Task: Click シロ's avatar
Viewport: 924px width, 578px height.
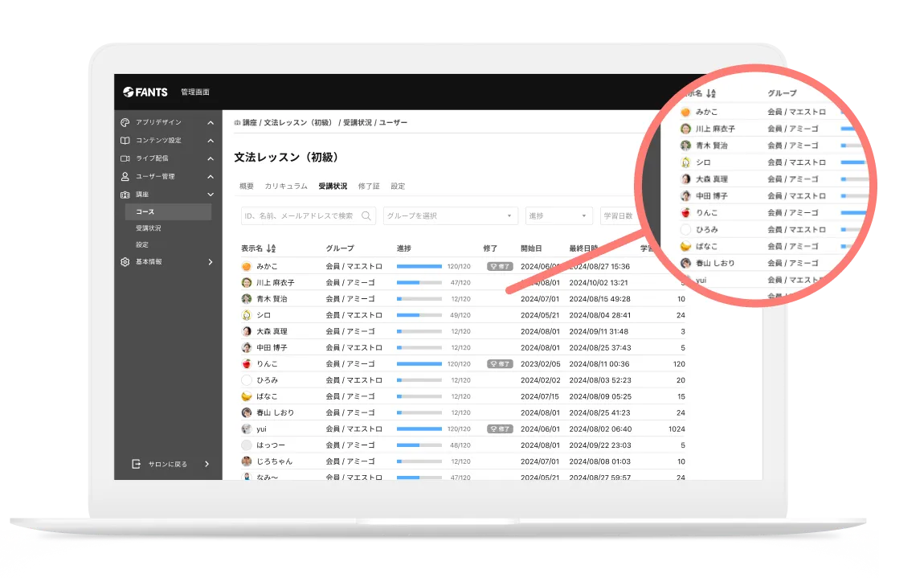Action: point(247,315)
